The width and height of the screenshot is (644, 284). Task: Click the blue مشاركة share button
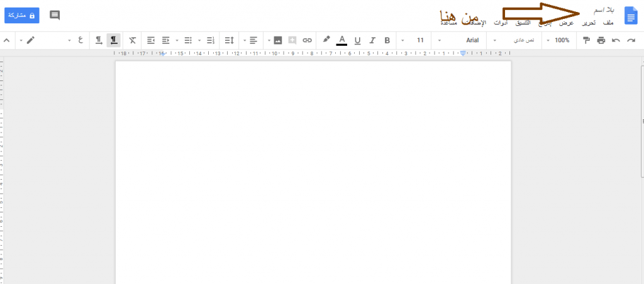pyautogui.click(x=22, y=15)
